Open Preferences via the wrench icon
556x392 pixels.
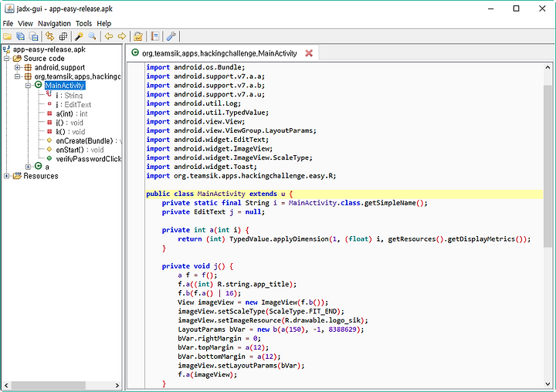[x=171, y=36]
